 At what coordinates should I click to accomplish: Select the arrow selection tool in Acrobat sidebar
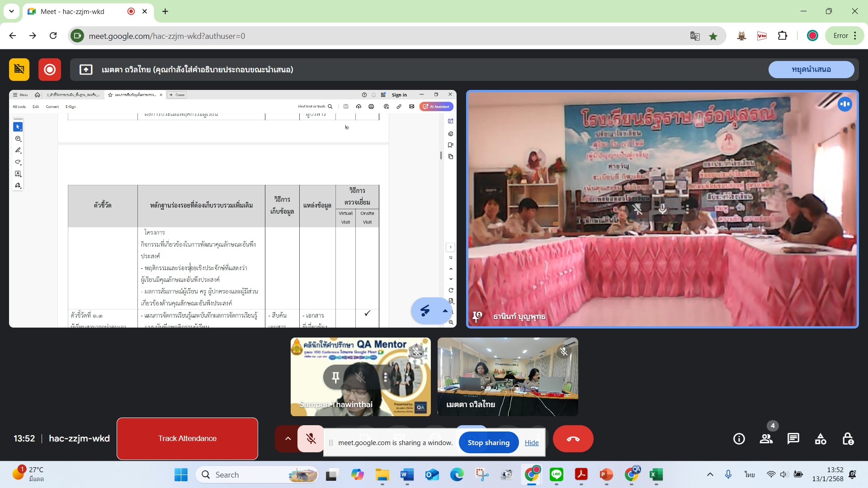tap(18, 127)
